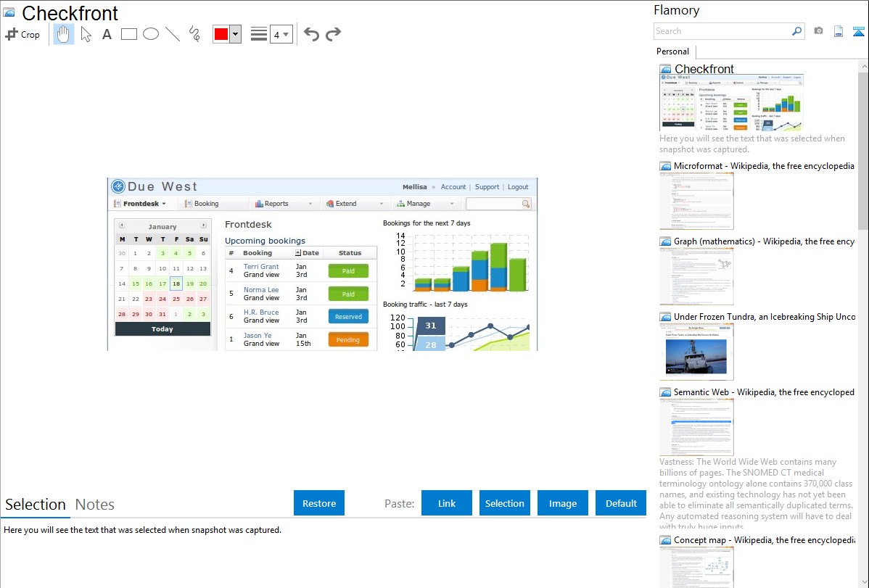Click the Checkfront snapshot title icon
The image size is (869, 588).
[9, 12]
